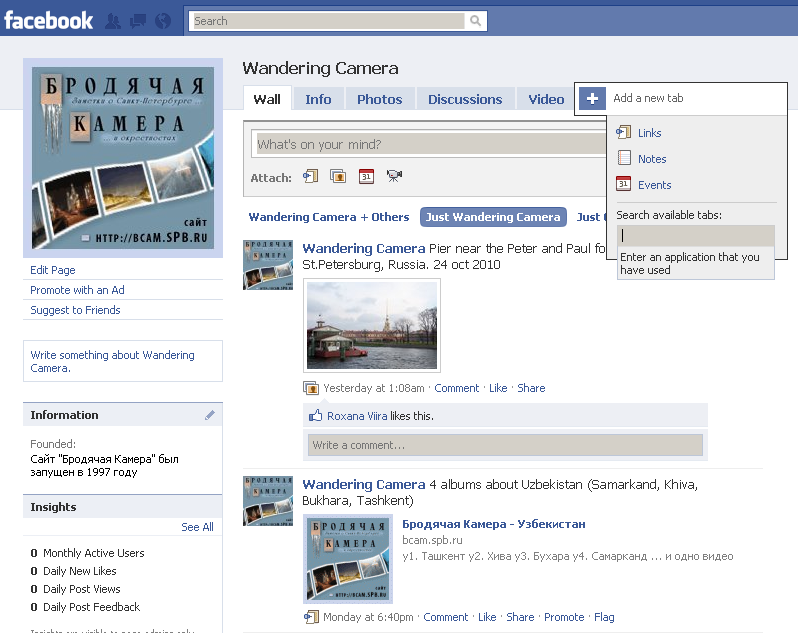Click Wandering Camera name on pier post
798x633 pixels.
click(x=363, y=248)
